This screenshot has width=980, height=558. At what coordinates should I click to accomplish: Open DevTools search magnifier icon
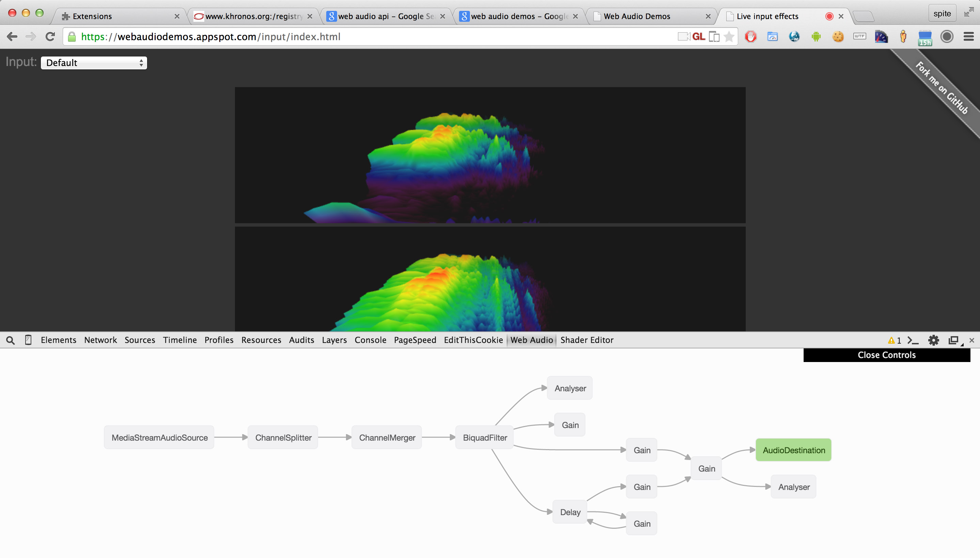point(10,340)
